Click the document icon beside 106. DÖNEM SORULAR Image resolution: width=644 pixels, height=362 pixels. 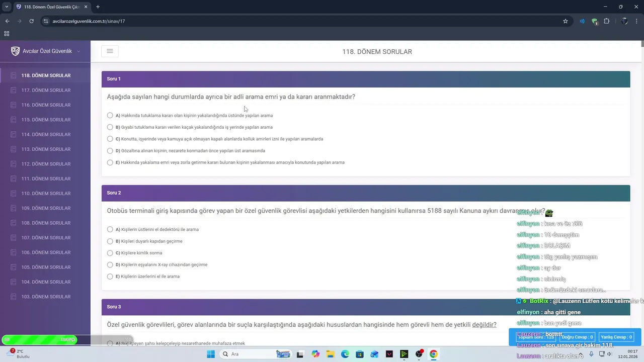(x=14, y=252)
